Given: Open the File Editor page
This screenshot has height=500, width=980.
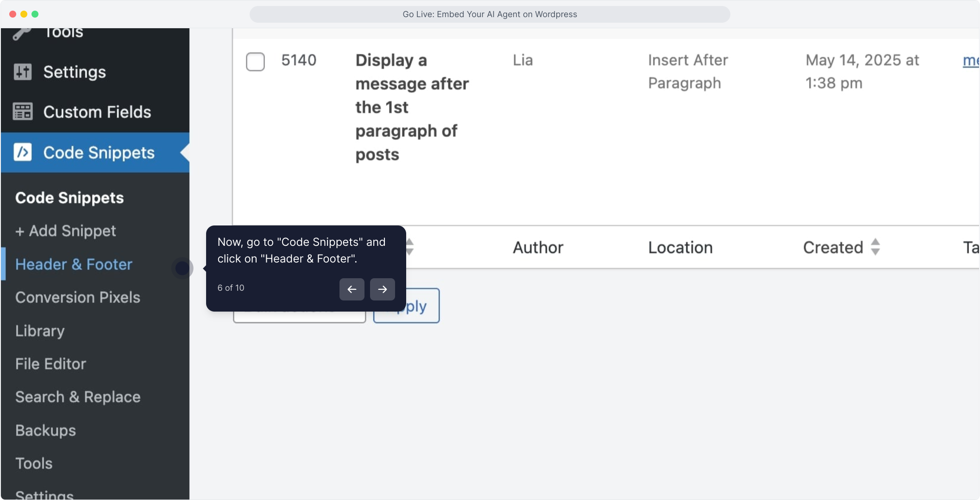Looking at the screenshot, I should pyautogui.click(x=50, y=364).
